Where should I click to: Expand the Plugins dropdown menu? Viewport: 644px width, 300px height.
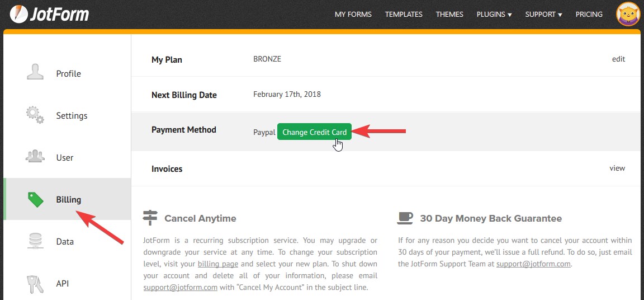pos(494,14)
